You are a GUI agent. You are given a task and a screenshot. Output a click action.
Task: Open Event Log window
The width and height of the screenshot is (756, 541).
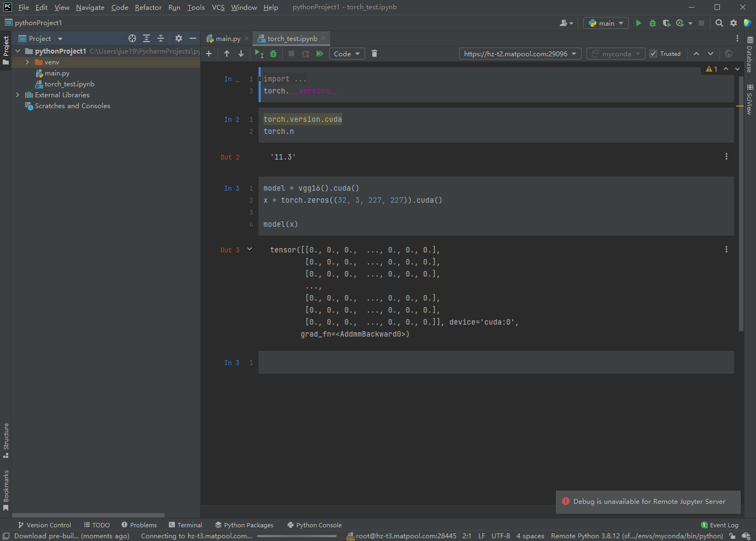(719, 525)
